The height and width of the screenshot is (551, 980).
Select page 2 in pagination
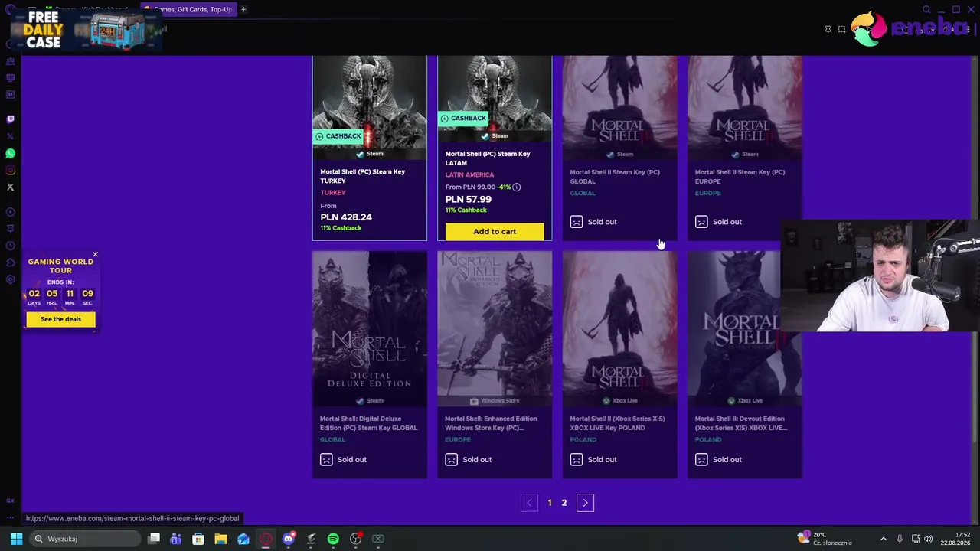[564, 503]
